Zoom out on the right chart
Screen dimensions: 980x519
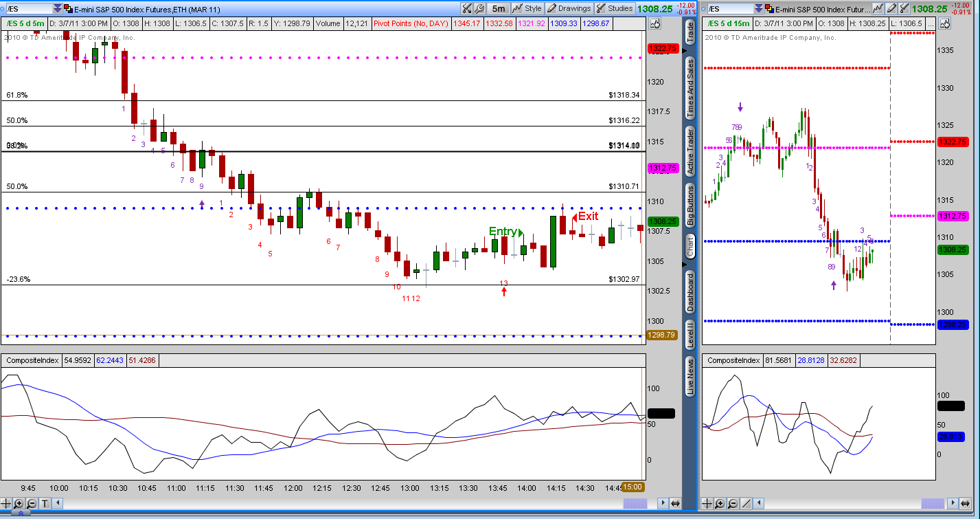coord(733,503)
